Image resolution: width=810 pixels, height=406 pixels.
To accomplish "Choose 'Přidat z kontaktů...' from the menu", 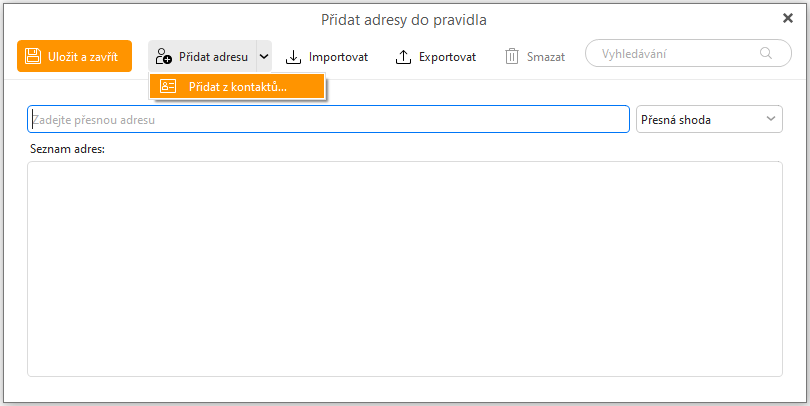I will point(237,87).
